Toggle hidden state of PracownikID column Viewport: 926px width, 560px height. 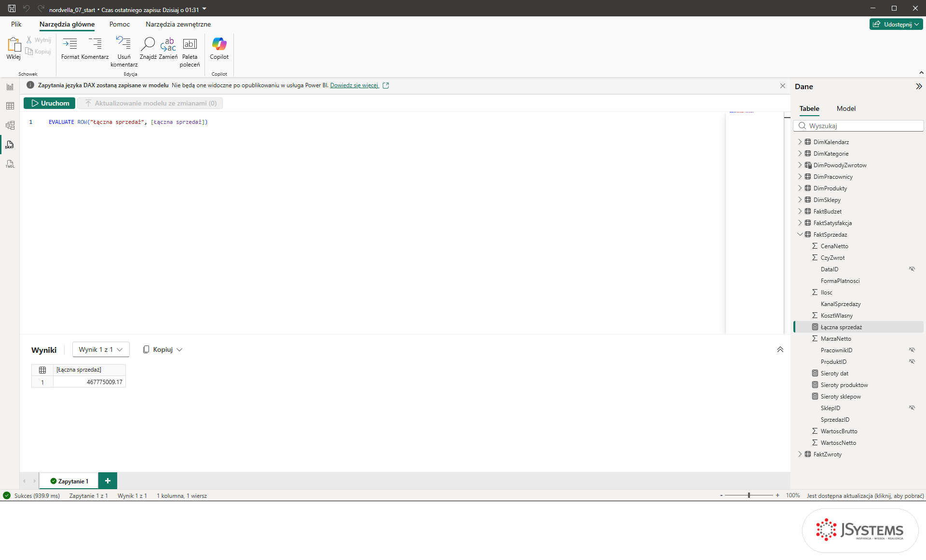[x=912, y=350]
